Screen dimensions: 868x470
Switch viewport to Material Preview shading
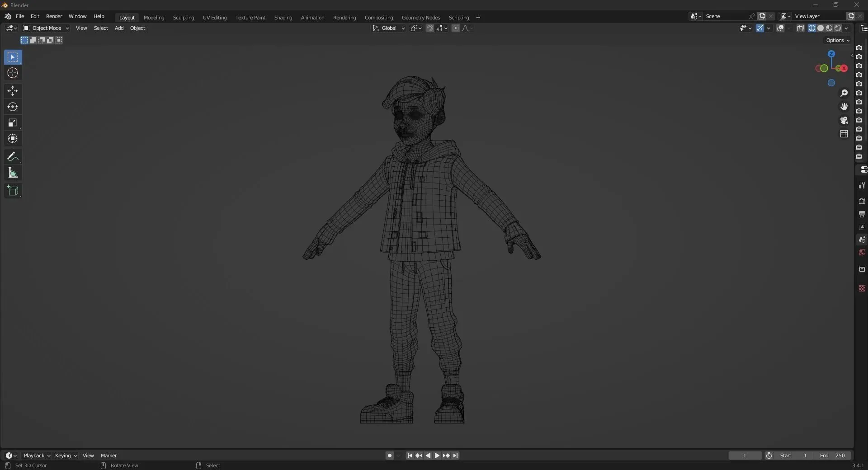point(829,28)
